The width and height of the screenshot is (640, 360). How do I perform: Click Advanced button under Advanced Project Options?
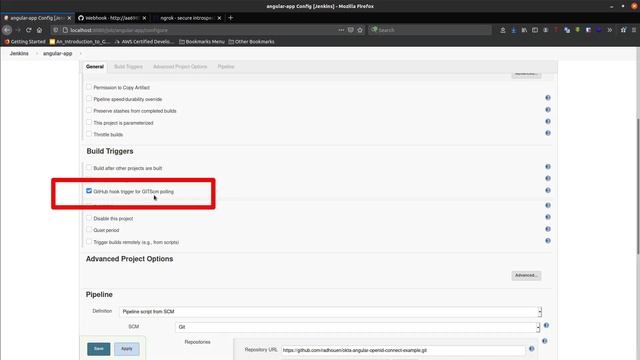tap(527, 276)
